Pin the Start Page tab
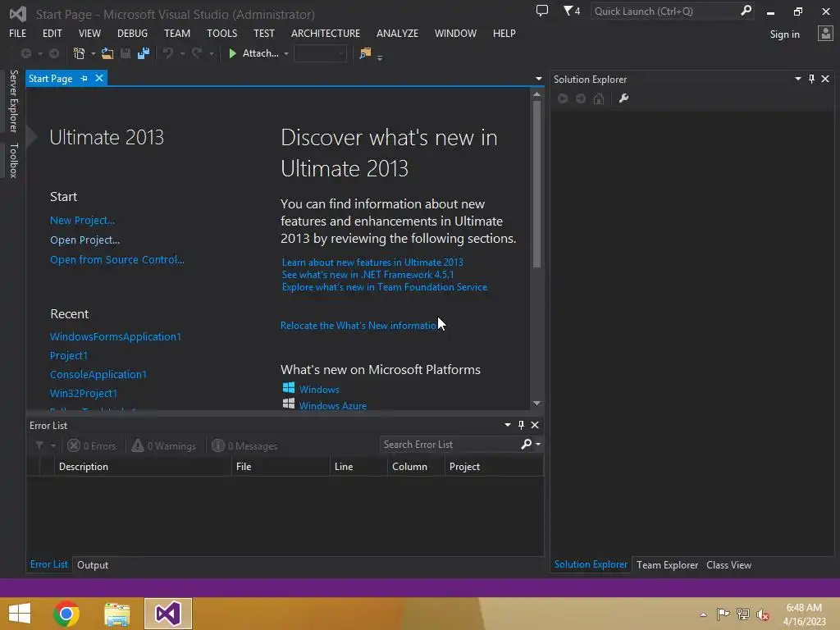This screenshot has height=630, width=840. [x=84, y=78]
